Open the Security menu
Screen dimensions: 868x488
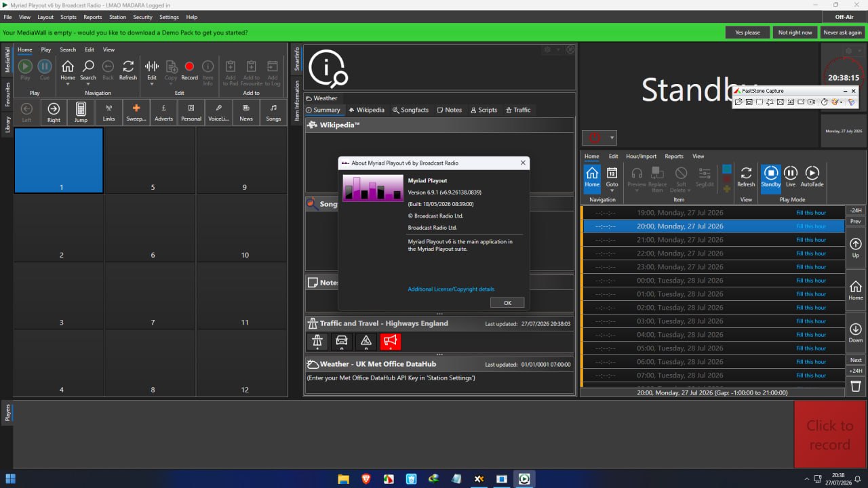pos(142,17)
